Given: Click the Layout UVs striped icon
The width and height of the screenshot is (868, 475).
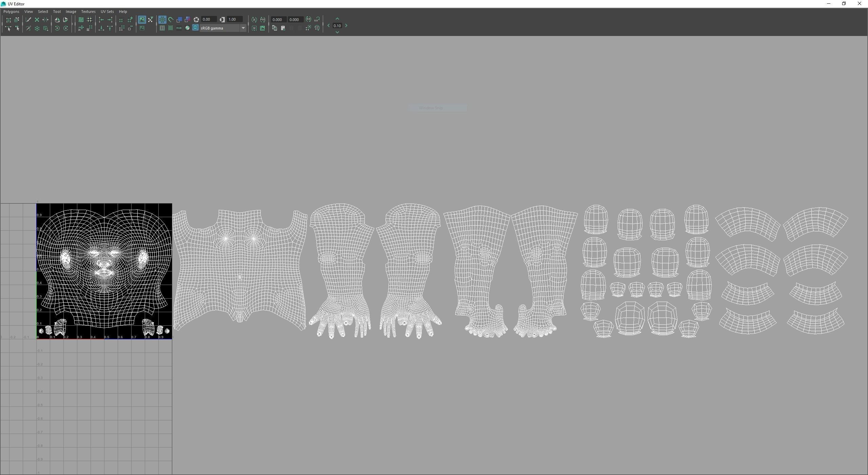Looking at the screenshot, I should click(81, 20).
